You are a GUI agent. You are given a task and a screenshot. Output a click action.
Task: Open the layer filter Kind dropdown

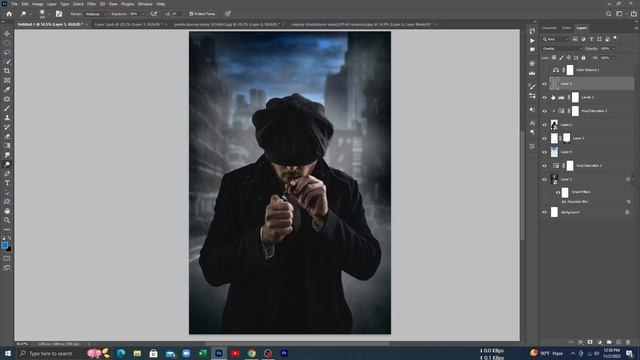[556, 39]
